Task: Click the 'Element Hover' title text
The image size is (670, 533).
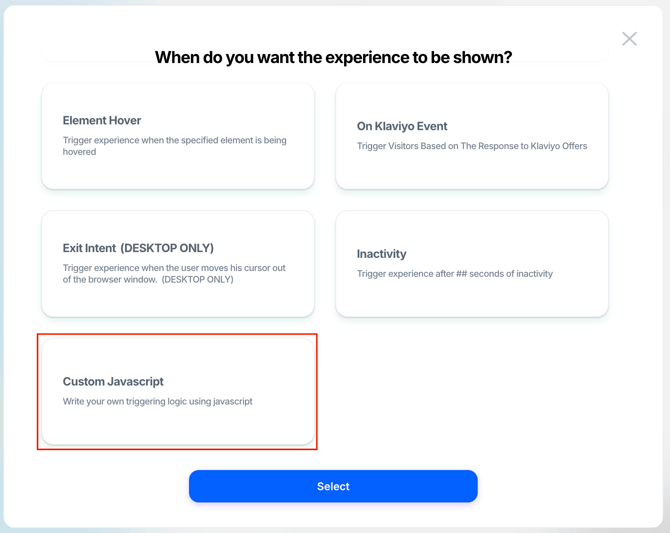Action: coord(102,121)
